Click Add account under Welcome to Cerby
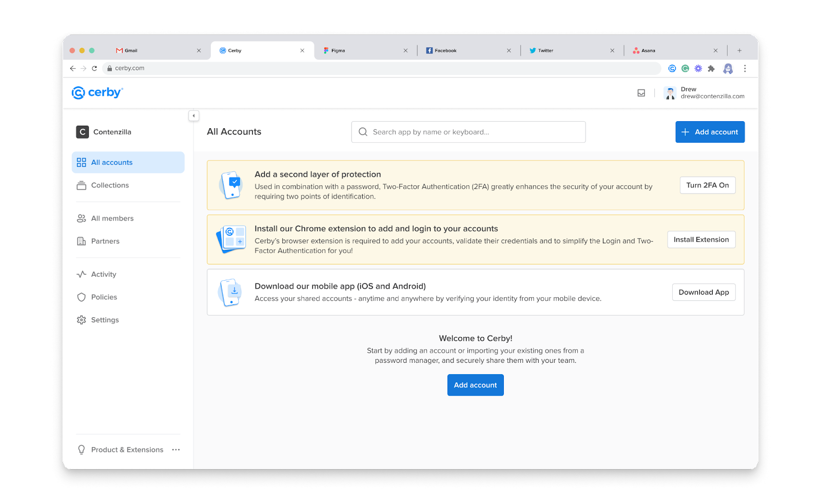Image resolution: width=821 pixels, height=504 pixels. coord(476,385)
